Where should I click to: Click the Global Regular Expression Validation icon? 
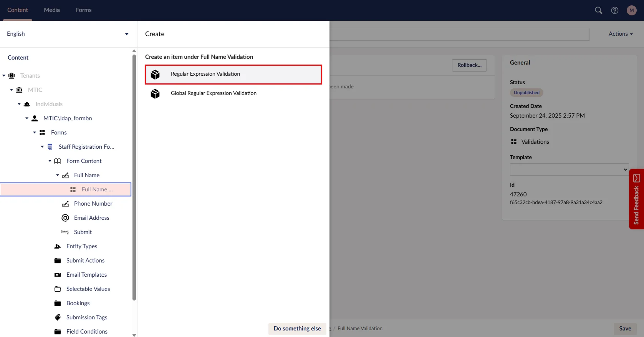(x=155, y=93)
